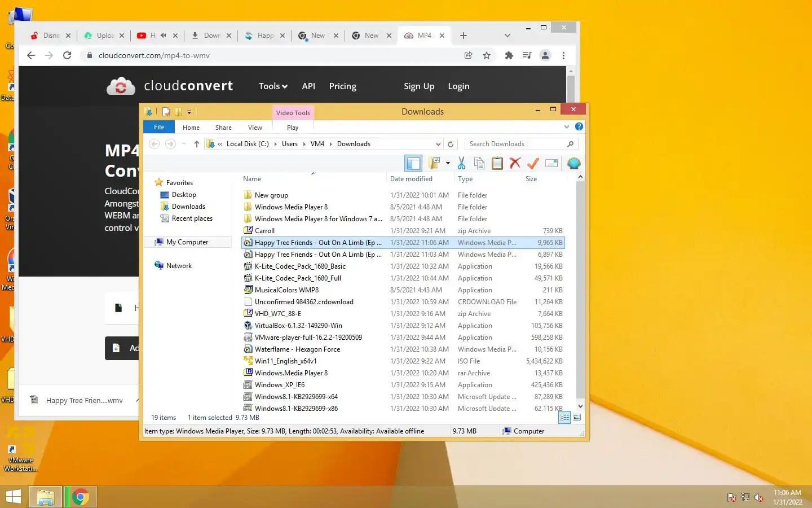Select Users in the address breadcrumb
Viewport: 812px width, 508px height.
290,144
